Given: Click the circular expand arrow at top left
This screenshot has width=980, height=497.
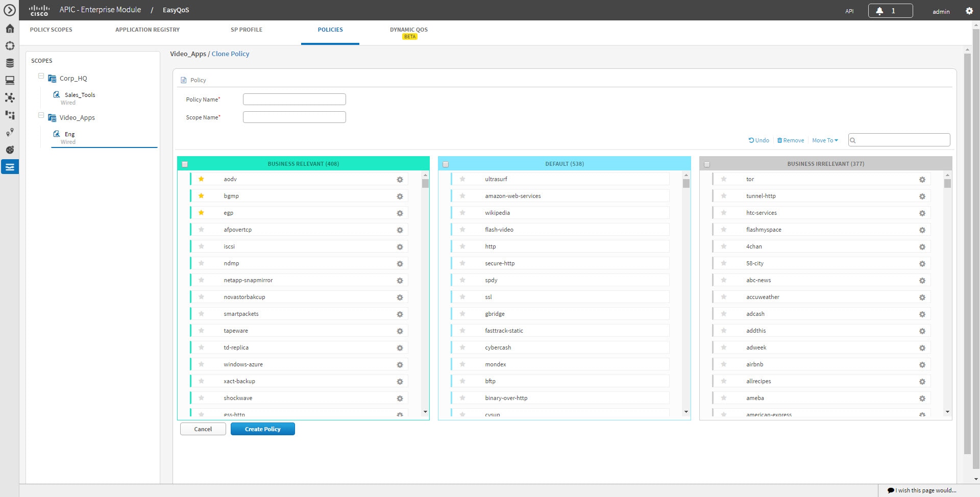Looking at the screenshot, I should (x=10, y=10).
